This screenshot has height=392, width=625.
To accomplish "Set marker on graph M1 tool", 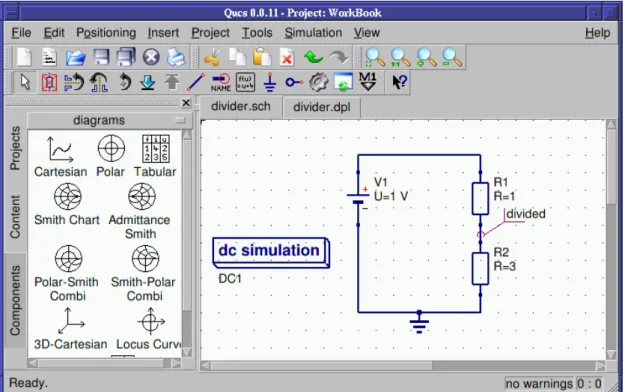I will pos(368,81).
